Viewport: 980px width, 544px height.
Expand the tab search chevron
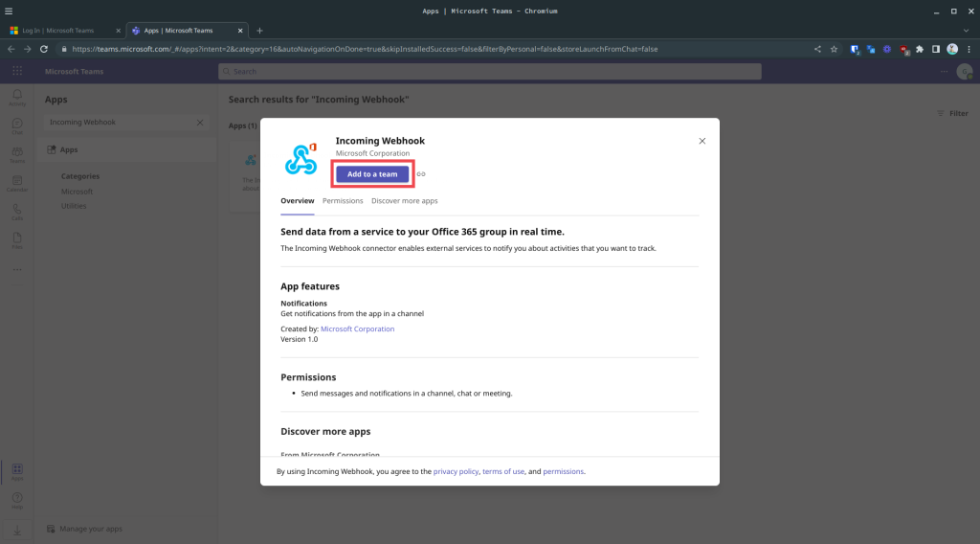click(x=966, y=30)
